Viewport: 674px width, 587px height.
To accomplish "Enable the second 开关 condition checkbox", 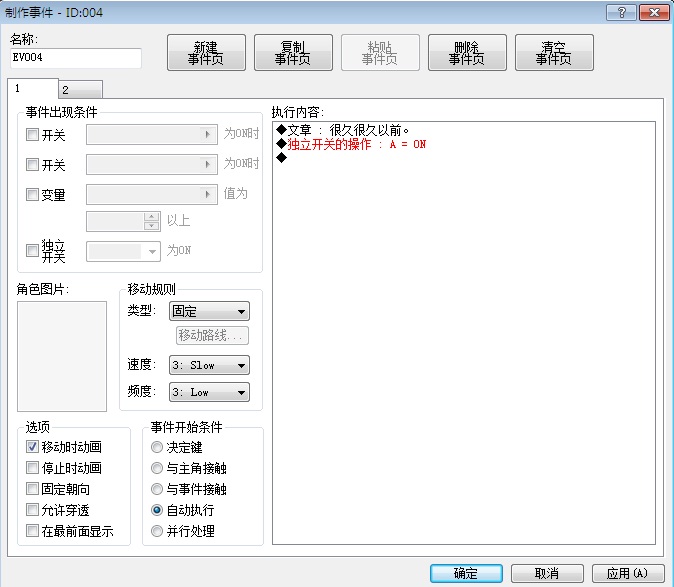I will 32,165.
